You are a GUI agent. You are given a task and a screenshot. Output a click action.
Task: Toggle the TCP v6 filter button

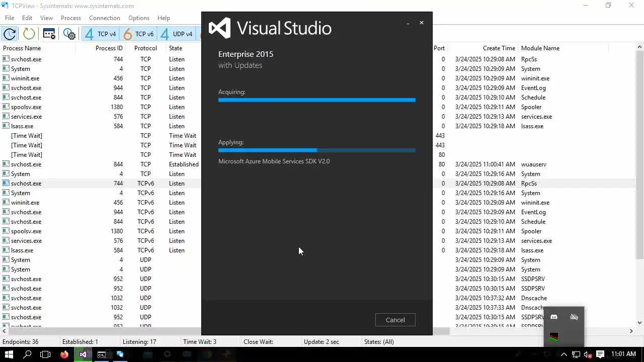tap(139, 34)
